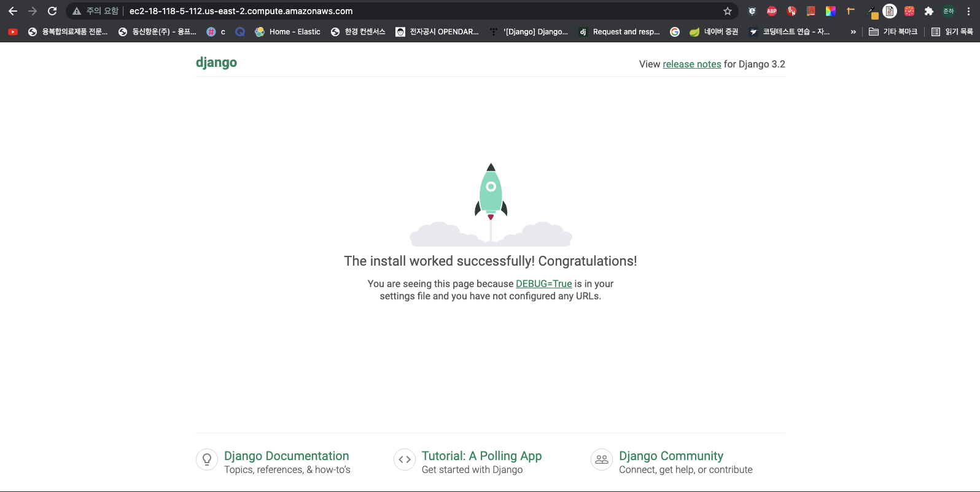
Task: Open the release notes link
Action: point(692,64)
